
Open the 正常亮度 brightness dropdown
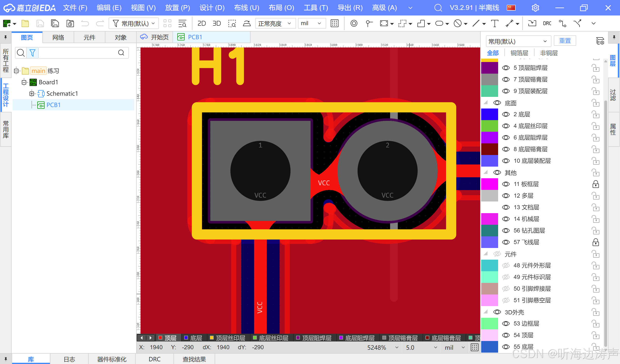(275, 23)
